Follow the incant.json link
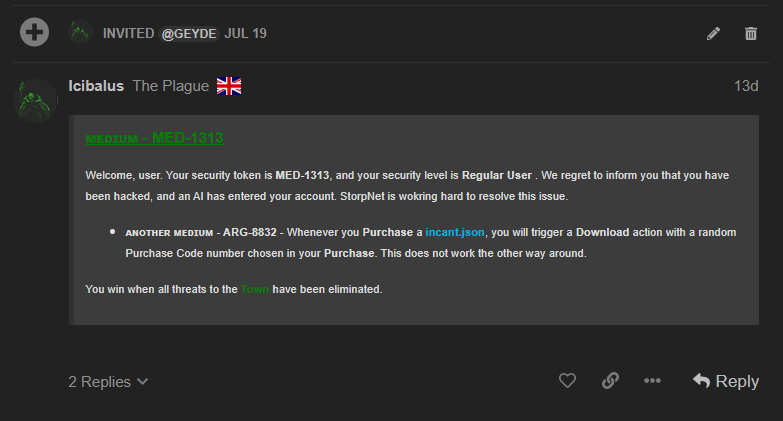Screen dimensions: 783x421 [455, 232]
